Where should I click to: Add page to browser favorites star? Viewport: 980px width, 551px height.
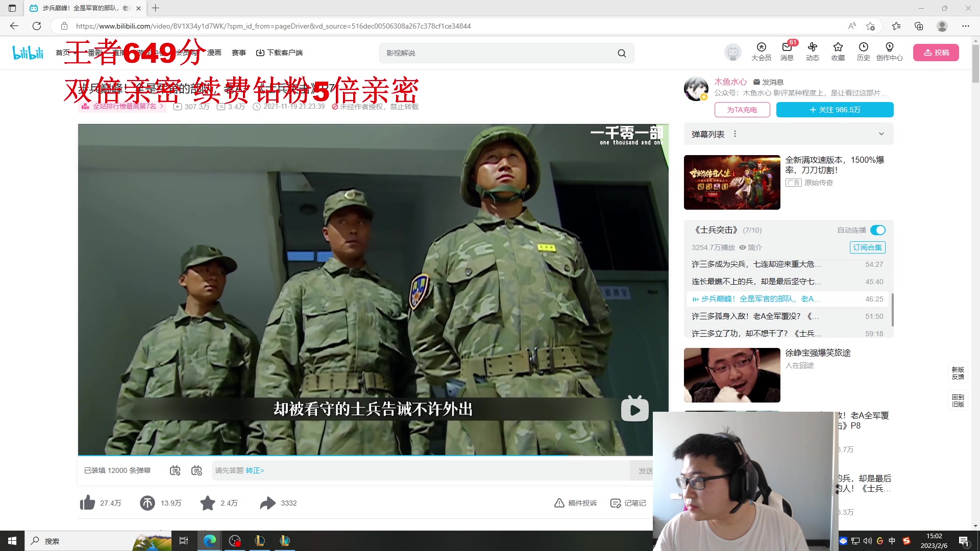pos(871,26)
